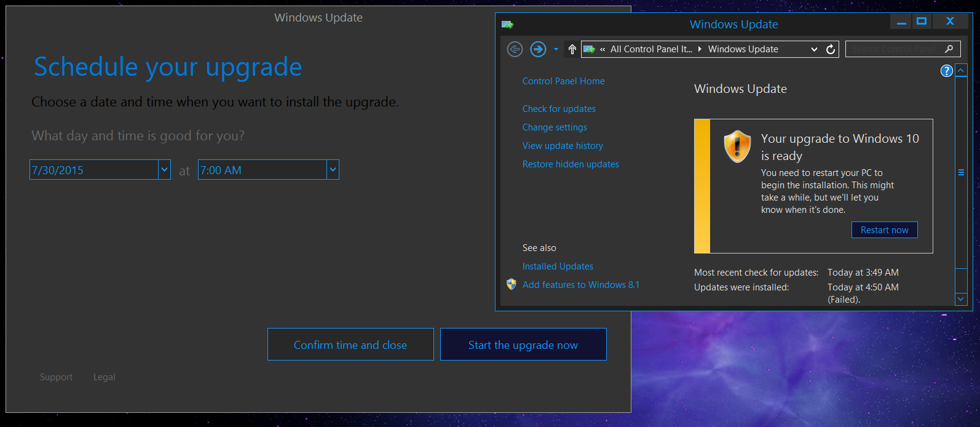Click the Back navigation arrow in Control Panel
The image size is (980, 427).
(x=515, y=49)
